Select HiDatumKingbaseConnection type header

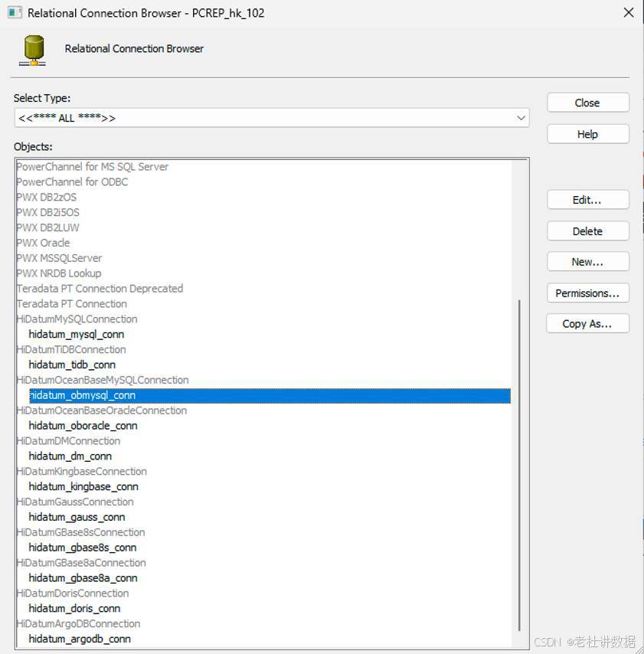pos(81,471)
